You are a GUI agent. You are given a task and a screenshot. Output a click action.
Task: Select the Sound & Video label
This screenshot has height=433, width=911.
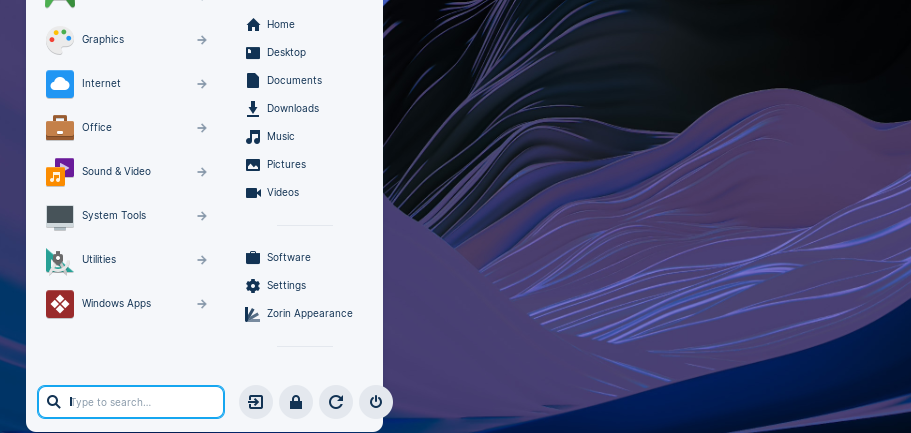[x=116, y=171]
